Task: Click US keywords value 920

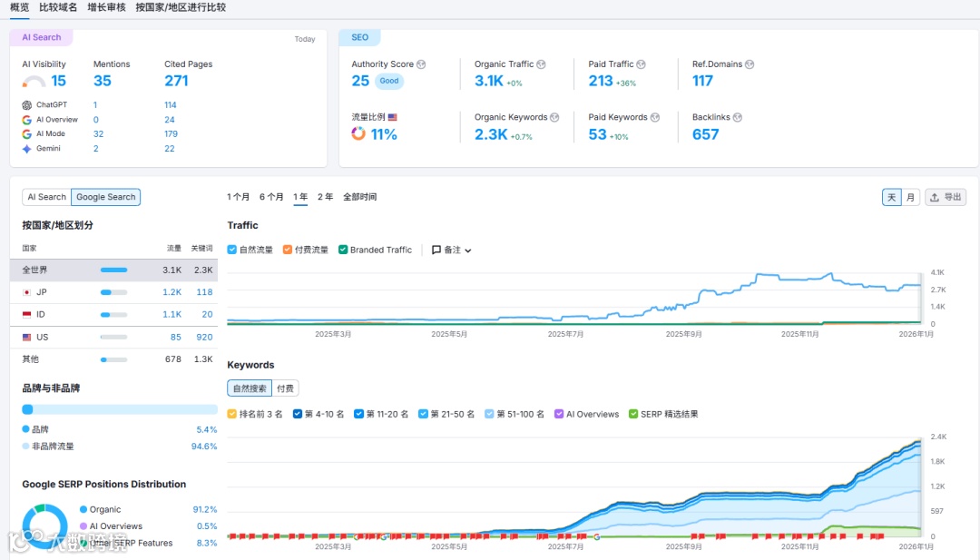Action: coord(204,337)
